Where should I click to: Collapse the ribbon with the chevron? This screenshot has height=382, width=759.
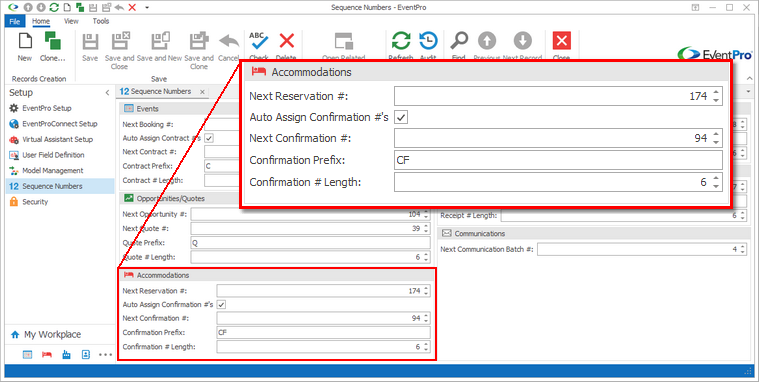749,78
